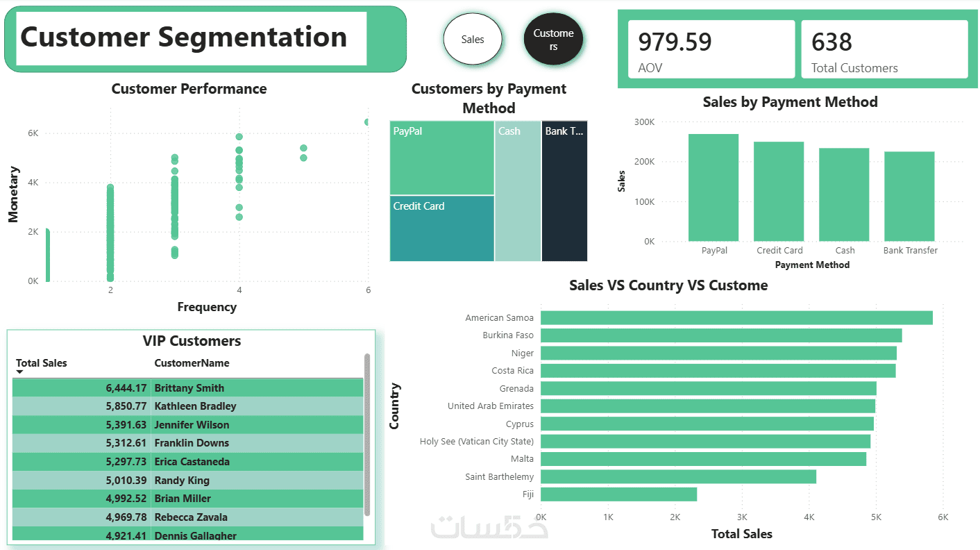Select the Bank Transfer treemap tile
The image size is (980, 550).
tap(564, 191)
